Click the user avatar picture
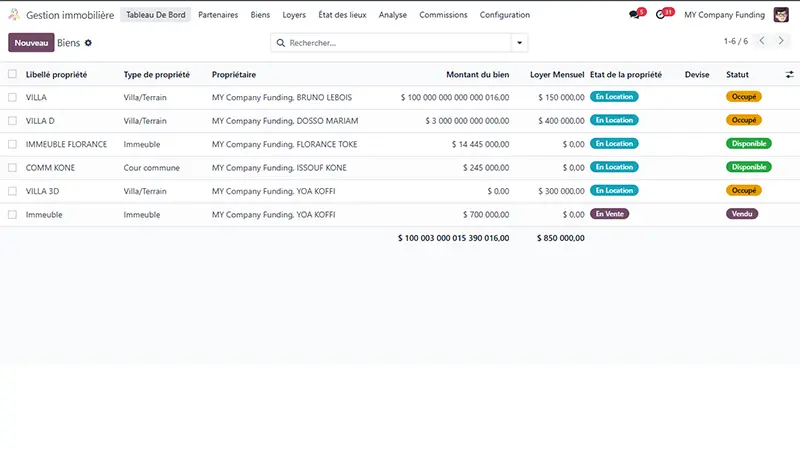This screenshot has width=800, height=450. tap(781, 15)
